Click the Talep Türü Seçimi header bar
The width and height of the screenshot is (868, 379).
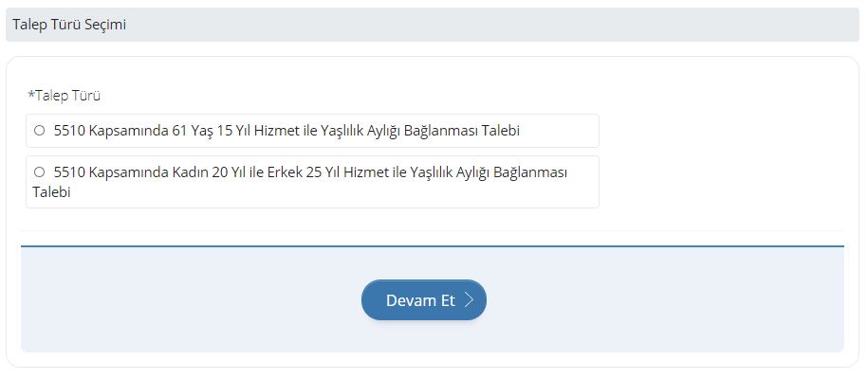tap(433, 25)
